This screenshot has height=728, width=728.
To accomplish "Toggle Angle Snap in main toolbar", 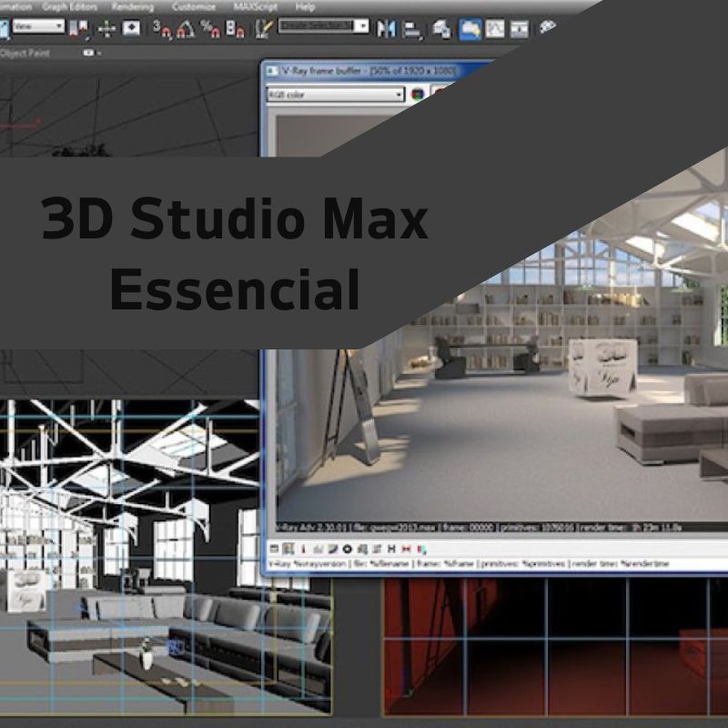I will click(x=186, y=28).
